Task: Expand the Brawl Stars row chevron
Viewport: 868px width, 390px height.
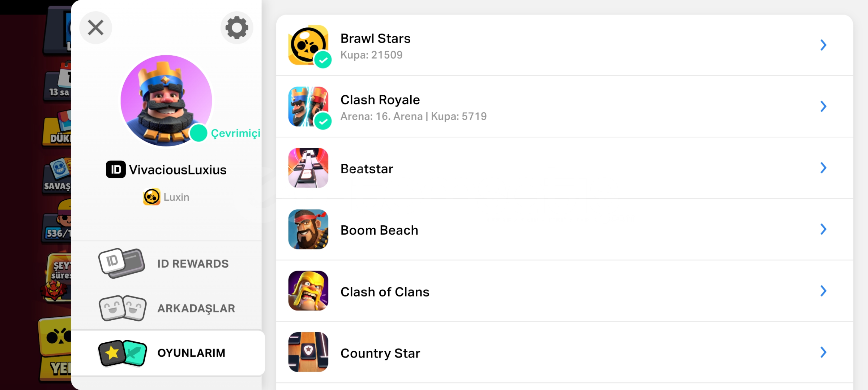Action: [823, 45]
